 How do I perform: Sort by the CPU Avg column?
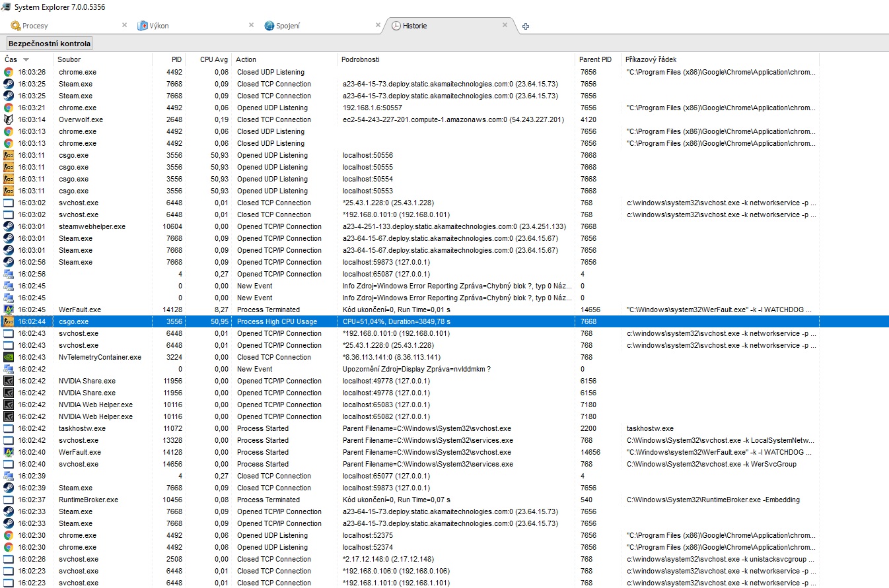pyautogui.click(x=214, y=59)
